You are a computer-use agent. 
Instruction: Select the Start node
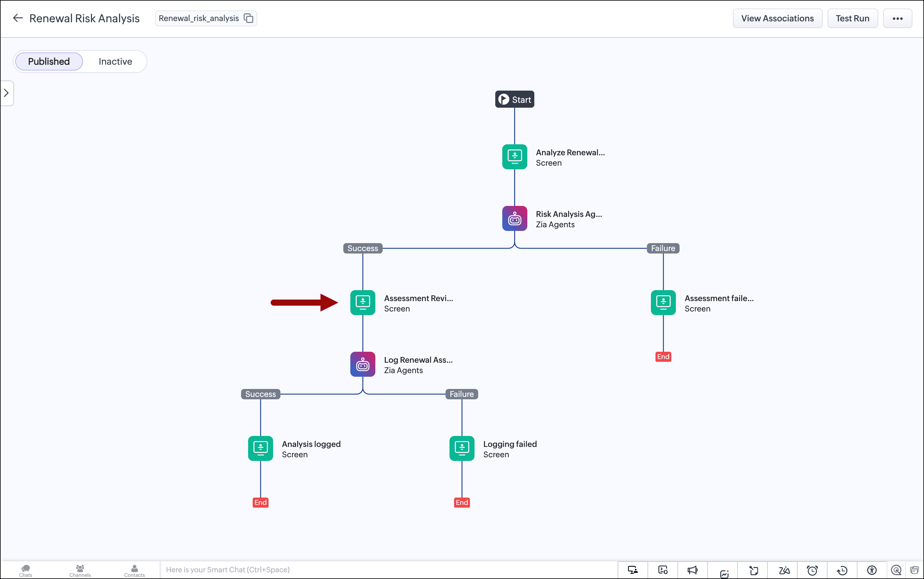[x=514, y=99]
